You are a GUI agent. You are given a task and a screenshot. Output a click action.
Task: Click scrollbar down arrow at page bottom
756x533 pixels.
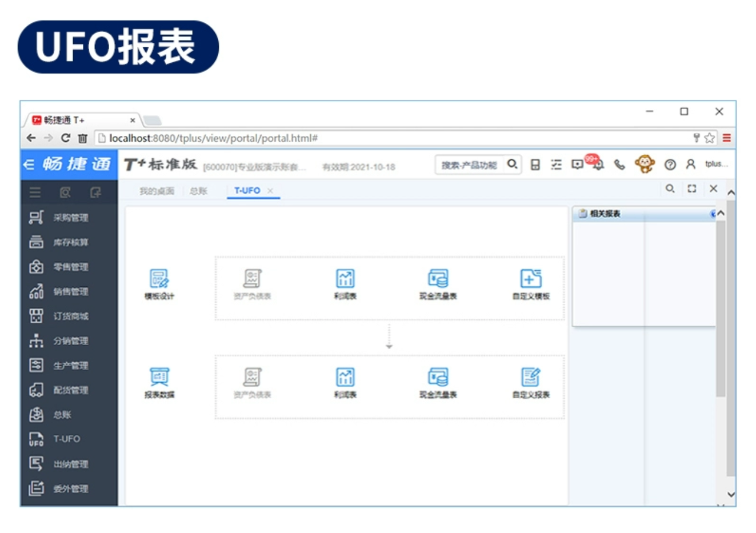731,494
